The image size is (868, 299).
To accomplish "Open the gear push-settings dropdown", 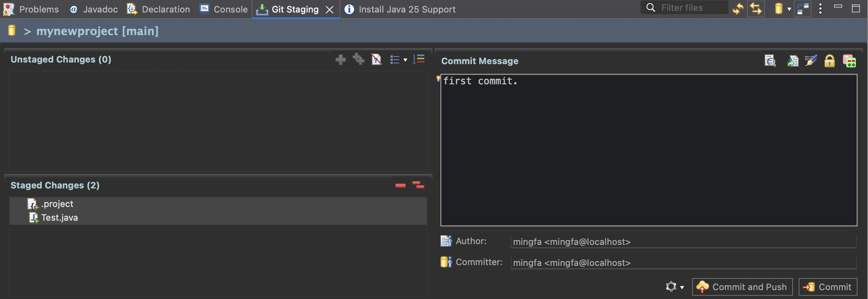I will point(674,287).
